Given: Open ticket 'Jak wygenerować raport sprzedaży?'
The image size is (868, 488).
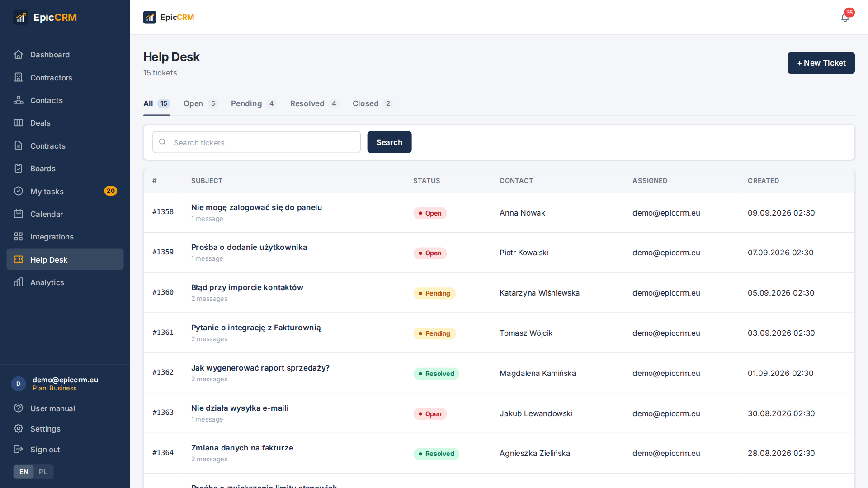Looking at the screenshot, I should coord(260,368).
